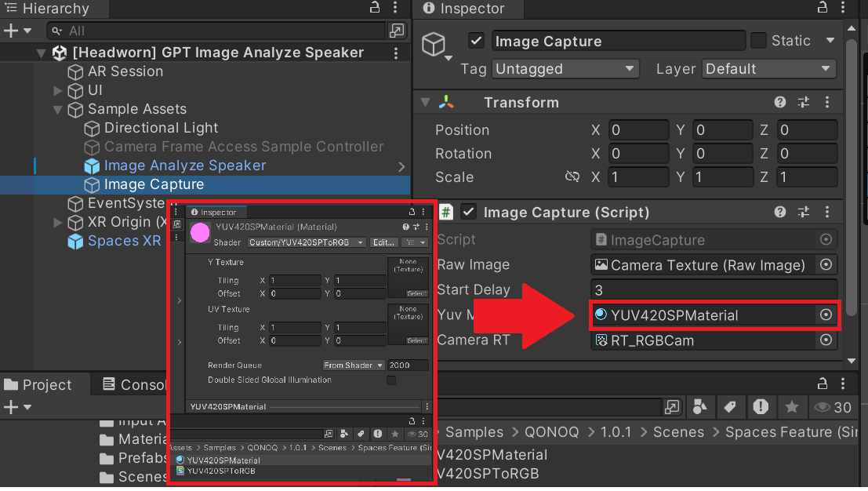Collapse the Sample Assets tree node
Screen dimensions: 868x491
pyautogui.click(x=58, y=110)
